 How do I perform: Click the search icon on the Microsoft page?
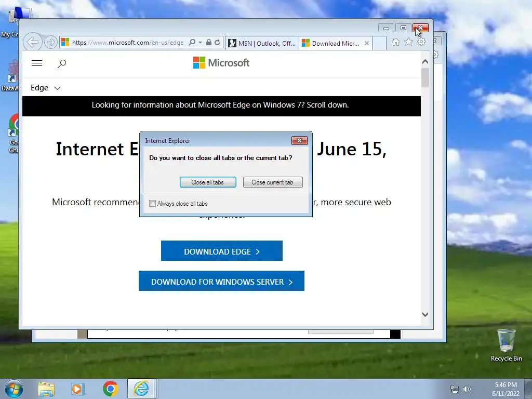tap(62, 63)
